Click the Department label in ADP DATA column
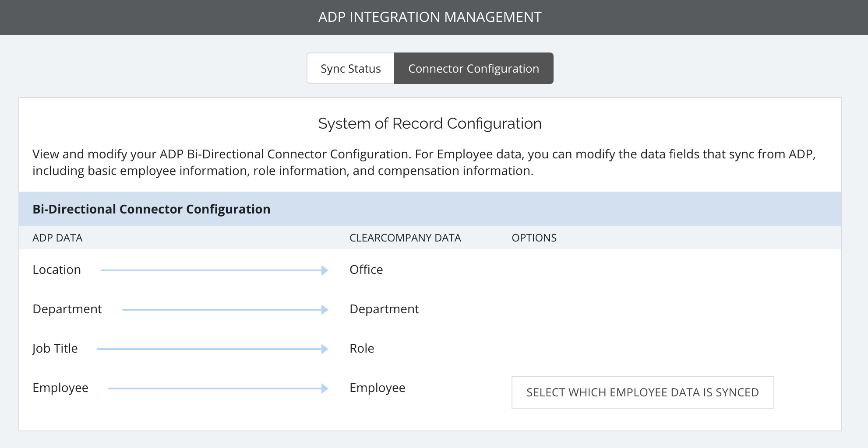The height and width of the screenshot is (448, 868). click(x=67, y=309)
